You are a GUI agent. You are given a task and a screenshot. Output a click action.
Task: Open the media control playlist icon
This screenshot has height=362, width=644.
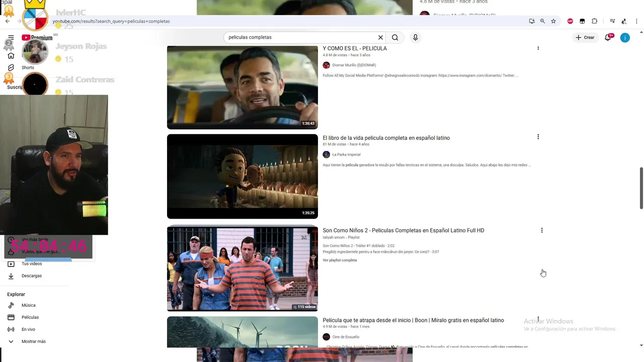(x=612, y=21)
